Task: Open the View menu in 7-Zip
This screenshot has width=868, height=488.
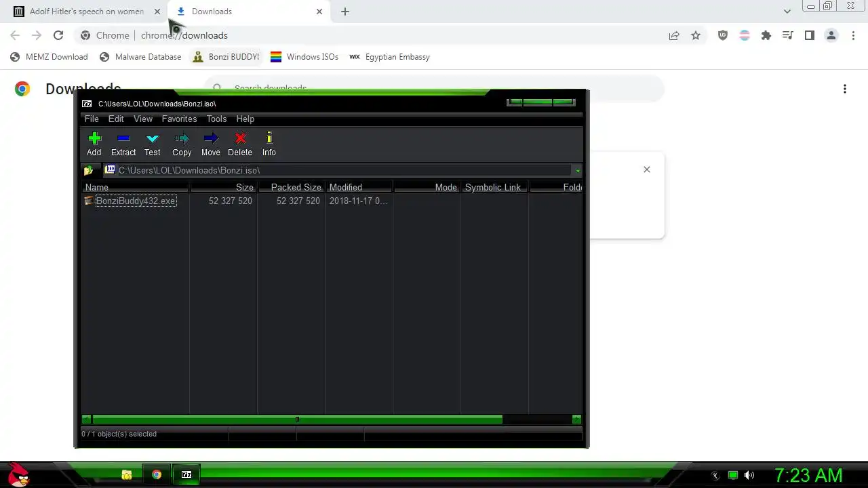Action: coord(143,119)
